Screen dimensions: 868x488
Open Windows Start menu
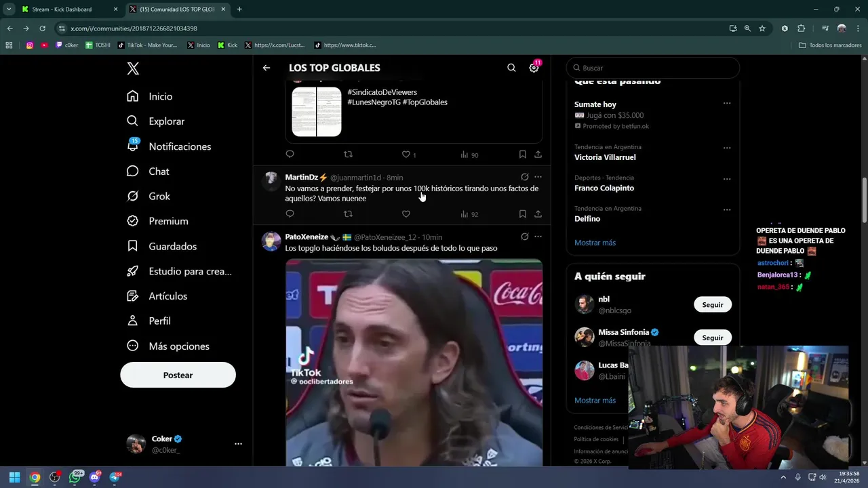[x=14, y=477]
